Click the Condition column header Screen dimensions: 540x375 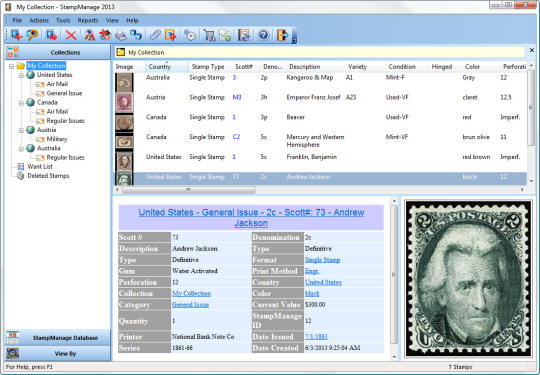pyautogui.click(x=402, y=66)
